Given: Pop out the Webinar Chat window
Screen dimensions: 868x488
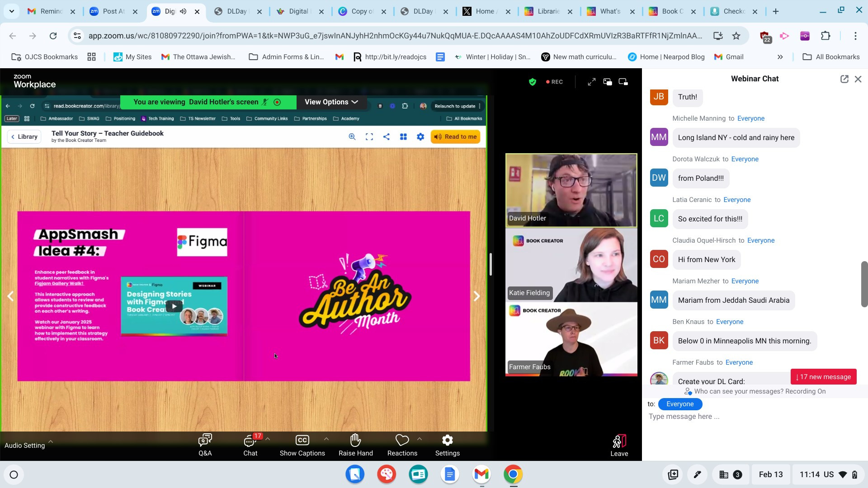Looking at the screenshot, I should point(844,79).
